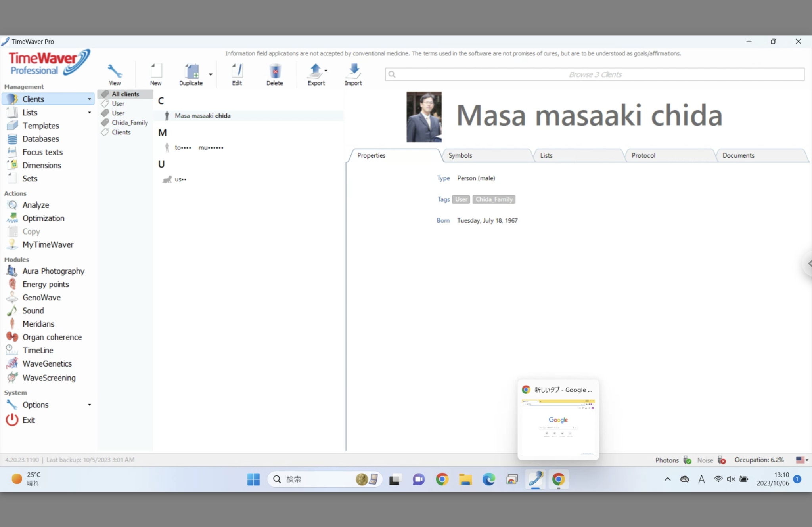Image resolution: width=812 pixels, height=527 pixels.
Task: Open Dimensions section
Action: coord(42,165)
